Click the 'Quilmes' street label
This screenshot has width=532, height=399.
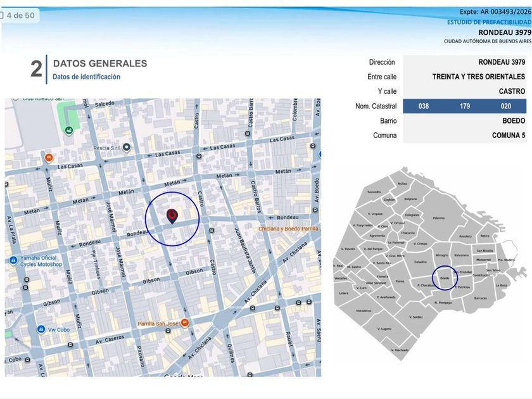(x=231, y=353)
